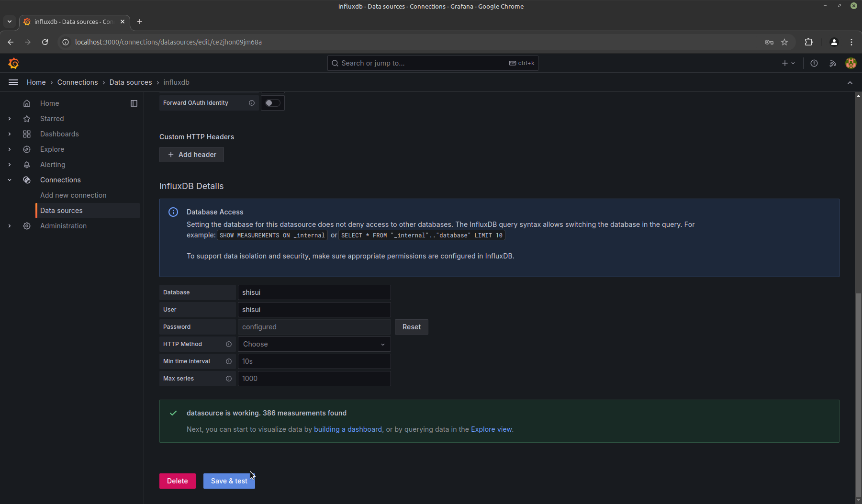Show info tooltip for Min time interval
Viewport: 862px width, 504px height.
point(229,361)
